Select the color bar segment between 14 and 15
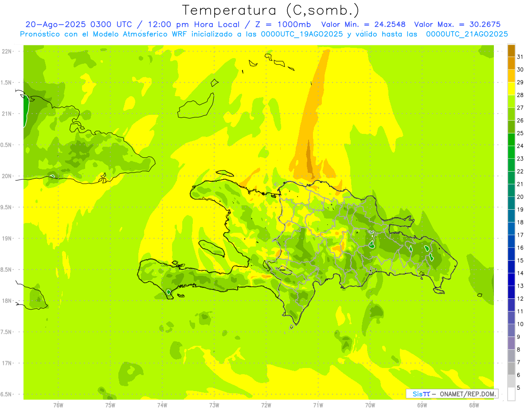Image resolution: width=532 pixels, height=411 pixels. point(511,267)
